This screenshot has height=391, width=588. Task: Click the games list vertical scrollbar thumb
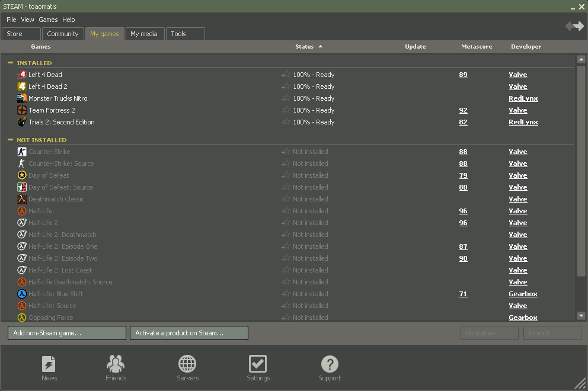(581, 172)
